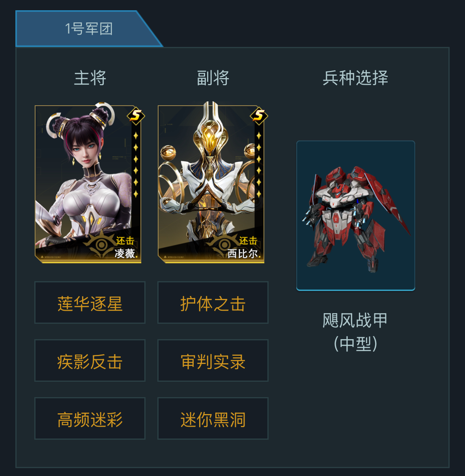
Task: Click the S rank badge on 西比尔 card
Action: point(259,116)
